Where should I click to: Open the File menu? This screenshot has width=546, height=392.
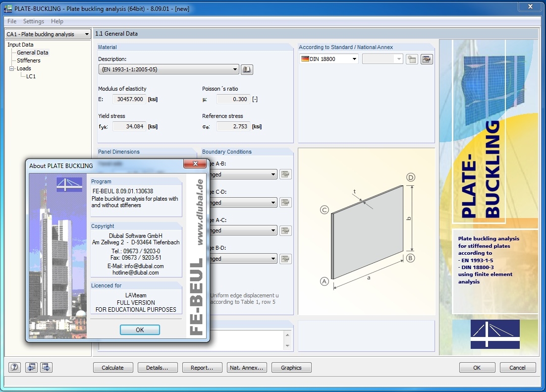click(x=12, y=21)
